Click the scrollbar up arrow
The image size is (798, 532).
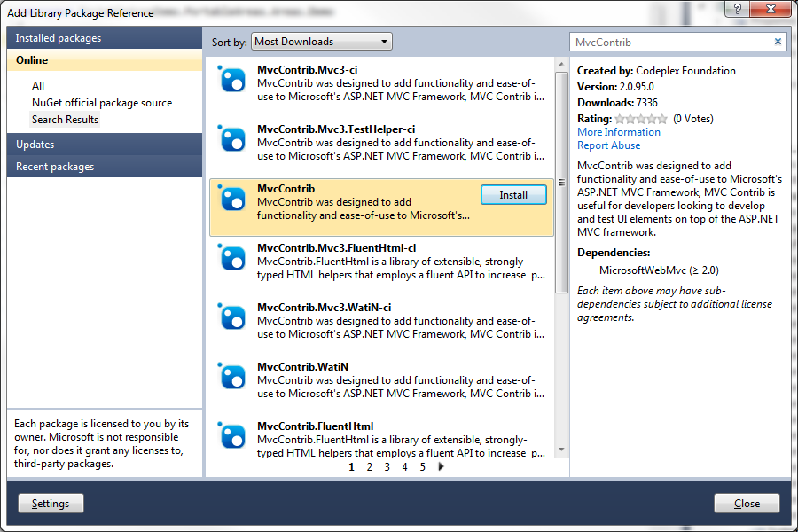(x=561, y=64)
